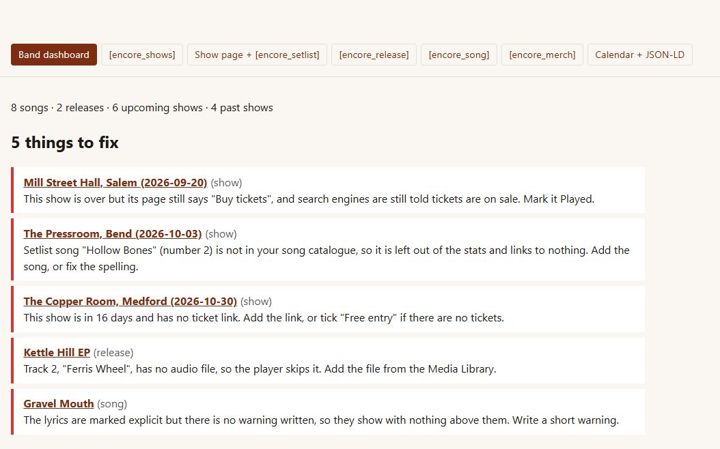
Task: Open the Gravel Mouth song link
Action: pyautogui.click(x=59, y=404)
